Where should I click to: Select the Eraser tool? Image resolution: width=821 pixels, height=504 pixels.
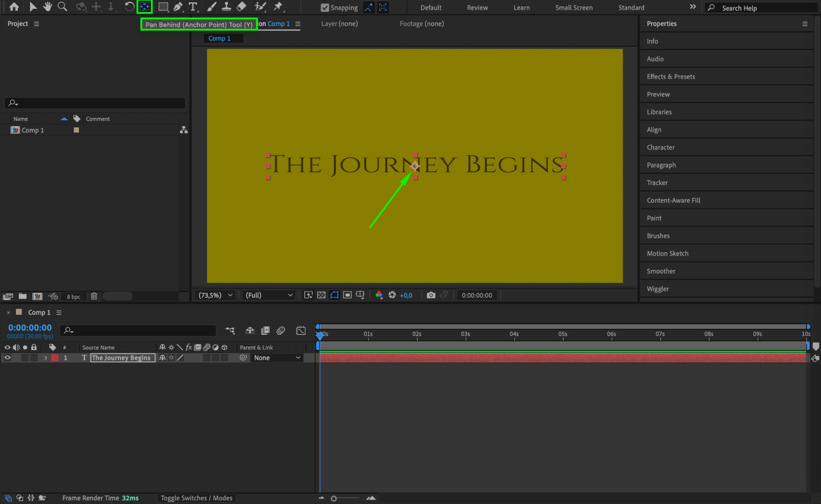241,7
